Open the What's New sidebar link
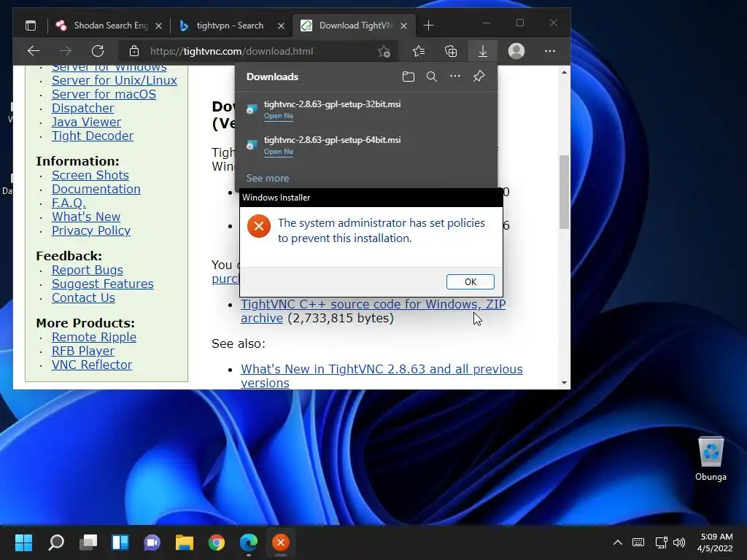This screenshot has height=560, width=747. pos(86,217)
